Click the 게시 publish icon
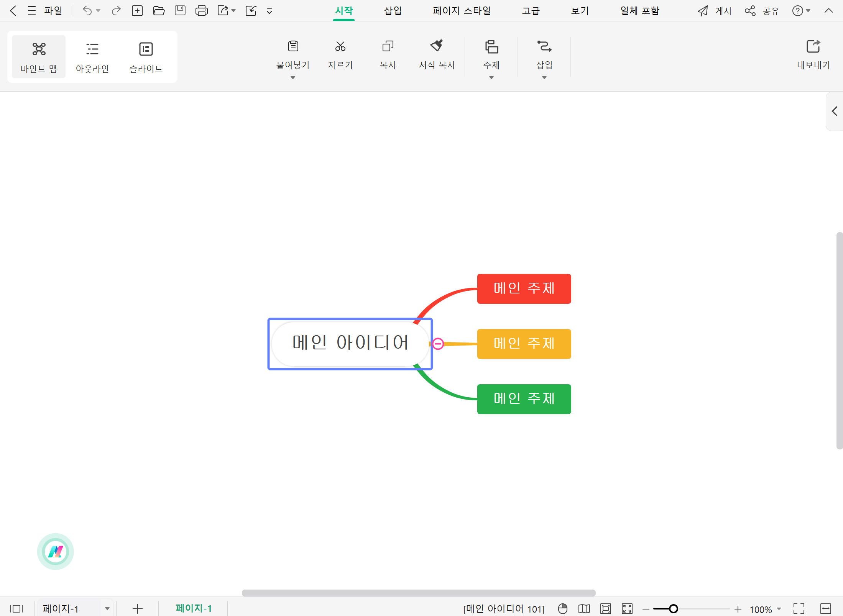Screen dimensions: 843x616 click(703, 11)
